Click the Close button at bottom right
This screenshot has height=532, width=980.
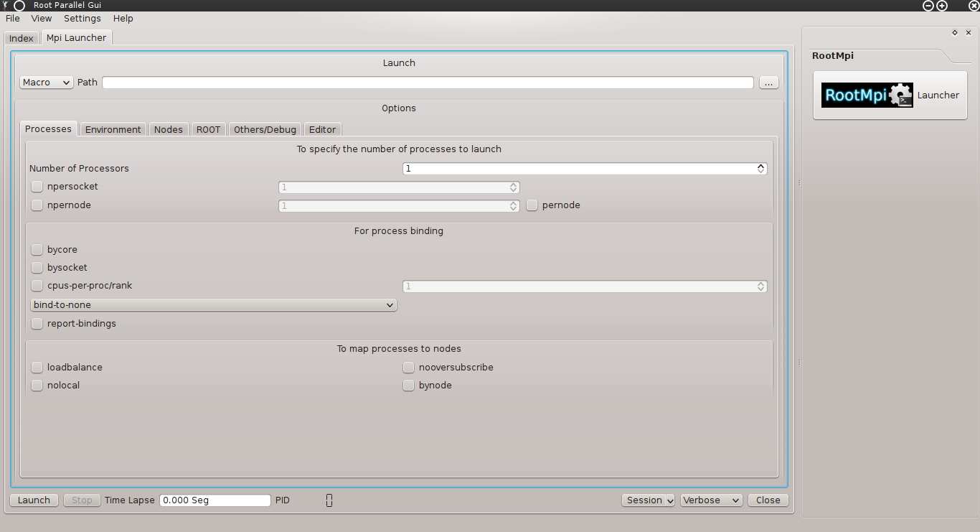(x=768, y=500)
